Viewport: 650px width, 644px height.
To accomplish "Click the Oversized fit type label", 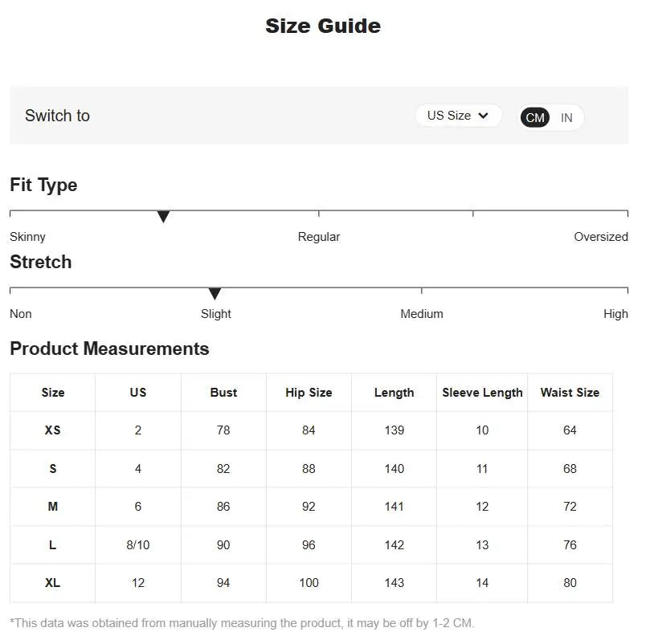I will tap(600, 237).
